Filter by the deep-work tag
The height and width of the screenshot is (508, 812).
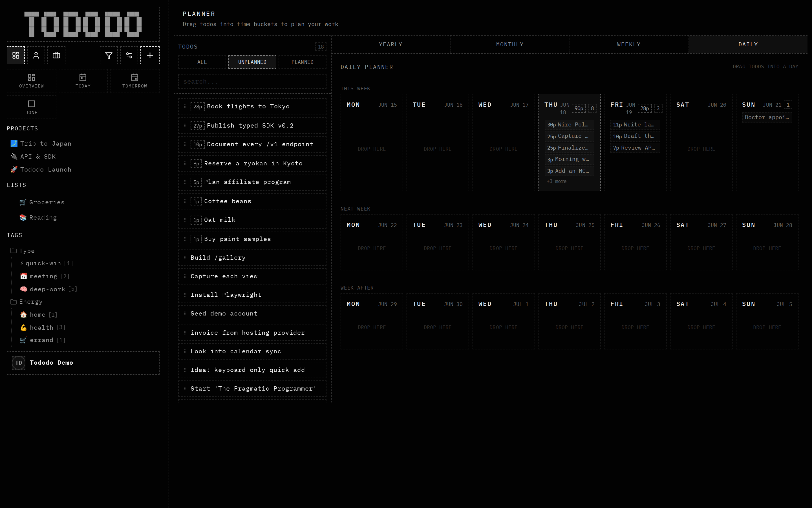(49, 289)
